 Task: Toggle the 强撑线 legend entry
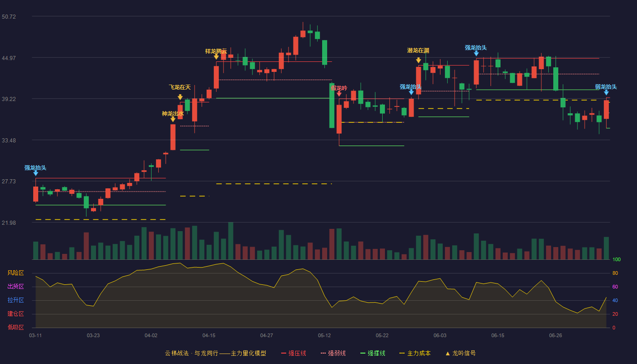coord(373,353)
